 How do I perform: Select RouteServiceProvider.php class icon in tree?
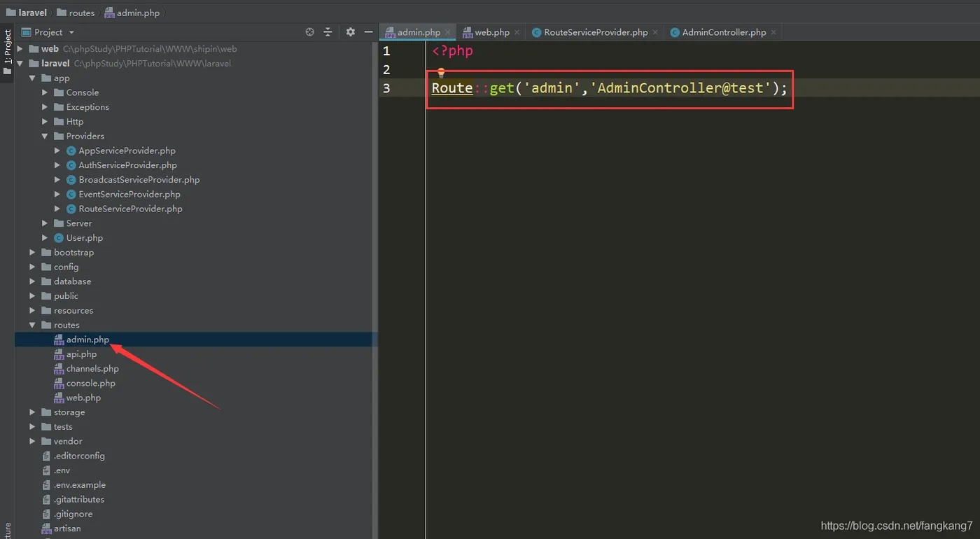click(x=71, y=209)
